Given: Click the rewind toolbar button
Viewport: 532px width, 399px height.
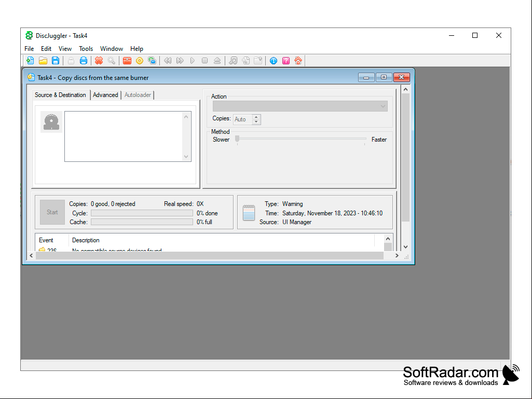Looking at the screenshot, I should (168, 61).
